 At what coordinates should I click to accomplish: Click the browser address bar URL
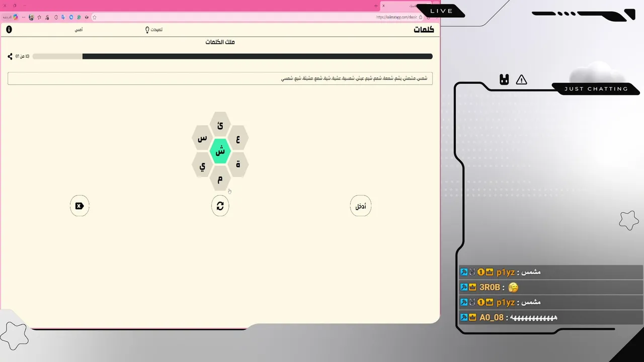396,17
